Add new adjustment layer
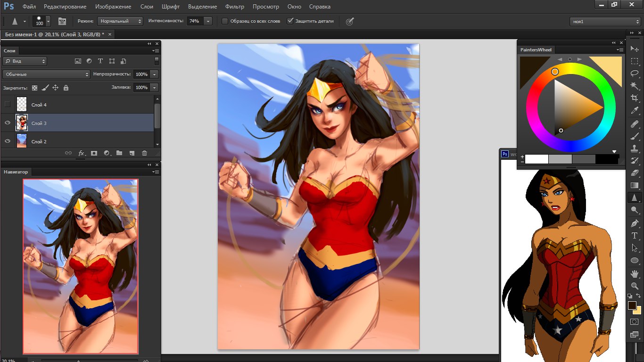This screenshot has width=644, height=362. coord(107,153)
